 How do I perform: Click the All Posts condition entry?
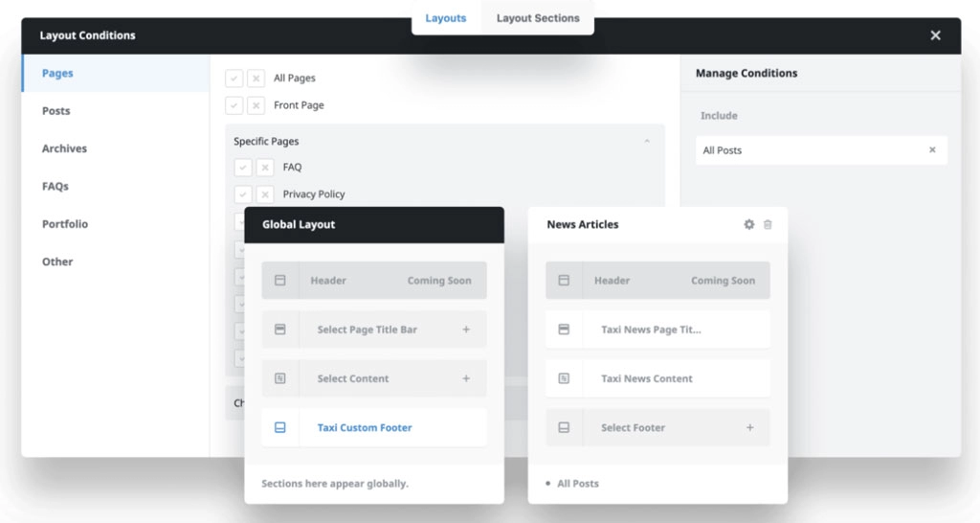pos(821,150)
